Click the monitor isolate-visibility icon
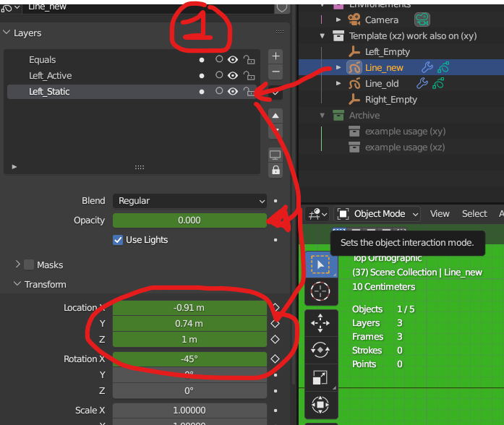Viewport: 504px width, 425px height. pyautogui.click(x=276, y=155)
